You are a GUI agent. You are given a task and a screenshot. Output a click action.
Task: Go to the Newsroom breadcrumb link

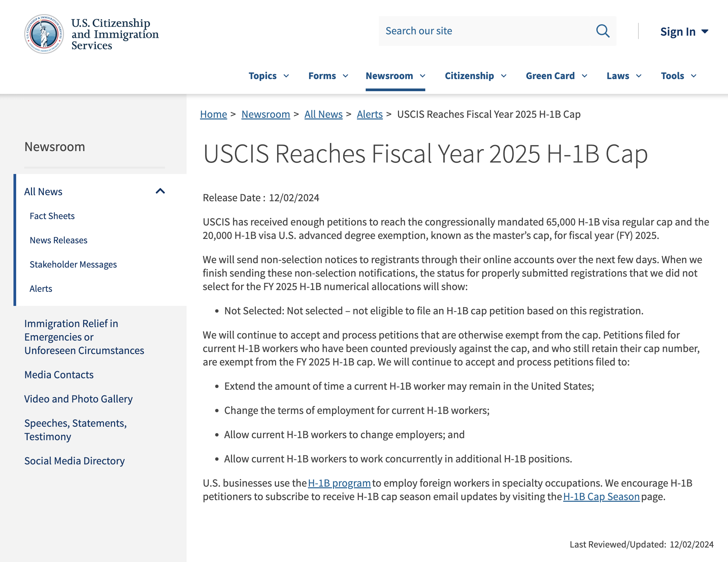[266, 114]
